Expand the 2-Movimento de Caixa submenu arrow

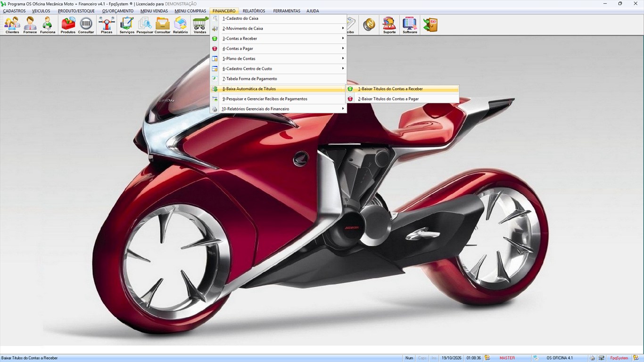pos(343,28)
